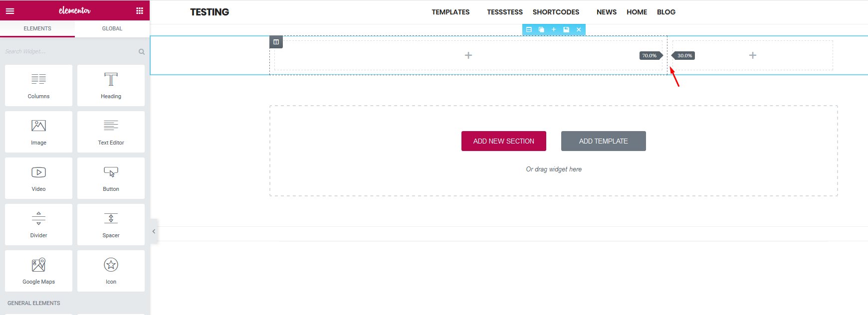Add a widget to the 70% column
This screenshot has height=315, width=868.
[468, 55]
